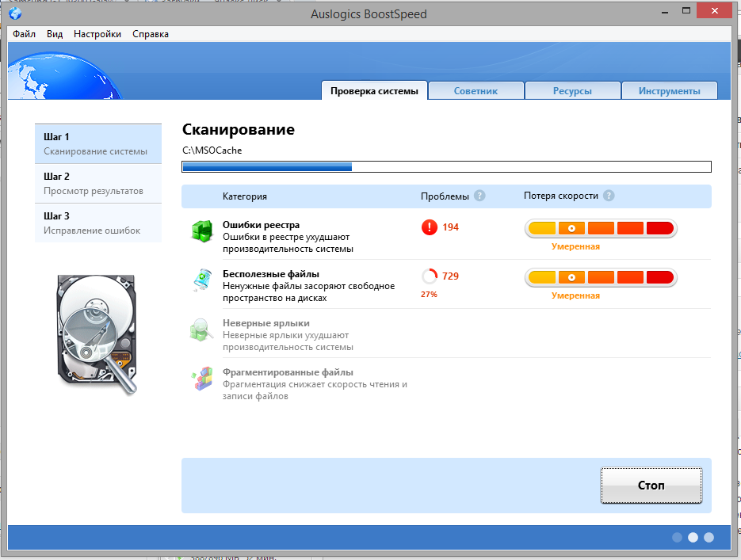Click the Проблемы column header
This screenshot has width=741, height=560.
pos(445,196)
